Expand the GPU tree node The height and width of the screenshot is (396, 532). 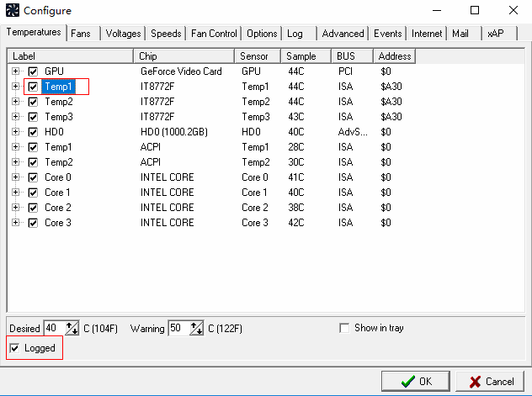point(15,71)
